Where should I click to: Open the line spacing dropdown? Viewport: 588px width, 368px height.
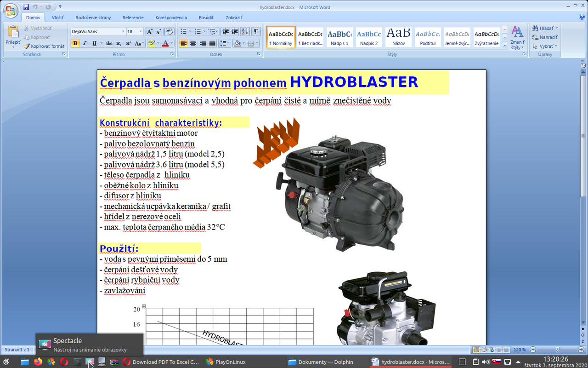tap(225, 44)
